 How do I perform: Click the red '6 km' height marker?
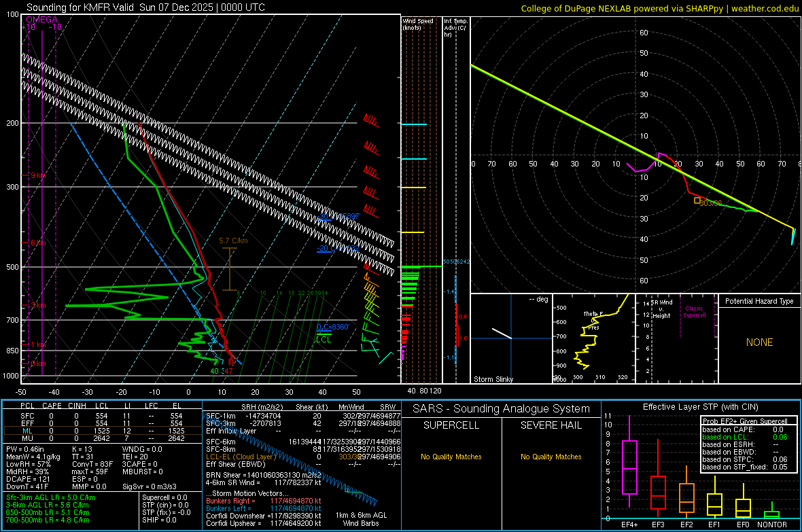[x=38, y=243]
